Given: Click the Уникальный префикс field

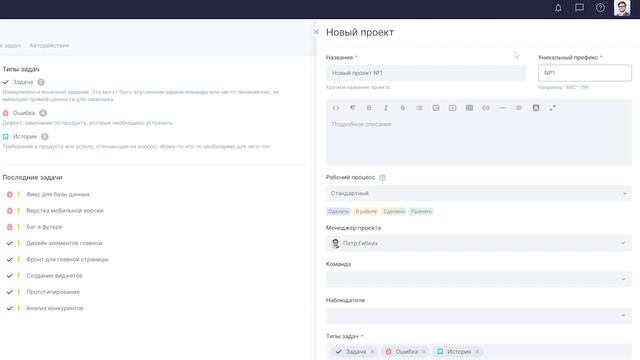Looking at the screenshot, I should point(584,73).
